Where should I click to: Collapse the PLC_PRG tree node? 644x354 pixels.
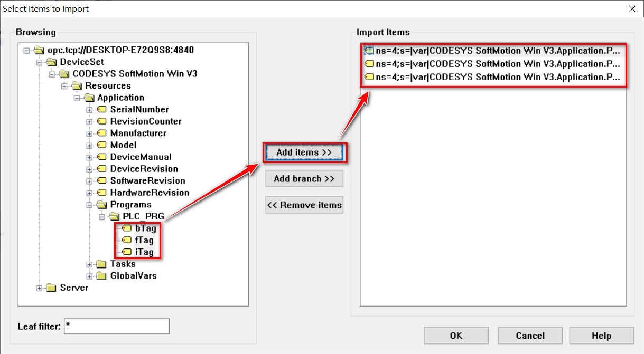tap(102, 216)
